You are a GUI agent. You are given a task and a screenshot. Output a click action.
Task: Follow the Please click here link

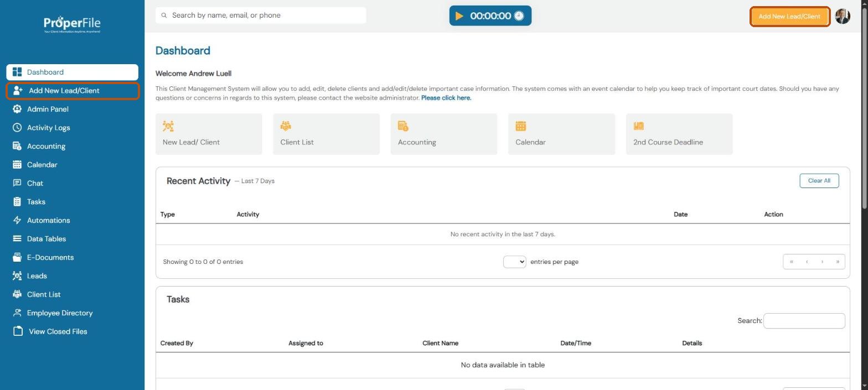[x=446, y=98]
